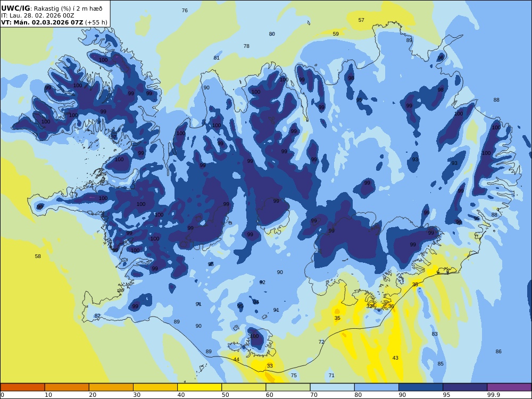Click the humidity value "33" on the map
Image resolution: width=532 pixels, height=399 pixels.
[270, 366]
